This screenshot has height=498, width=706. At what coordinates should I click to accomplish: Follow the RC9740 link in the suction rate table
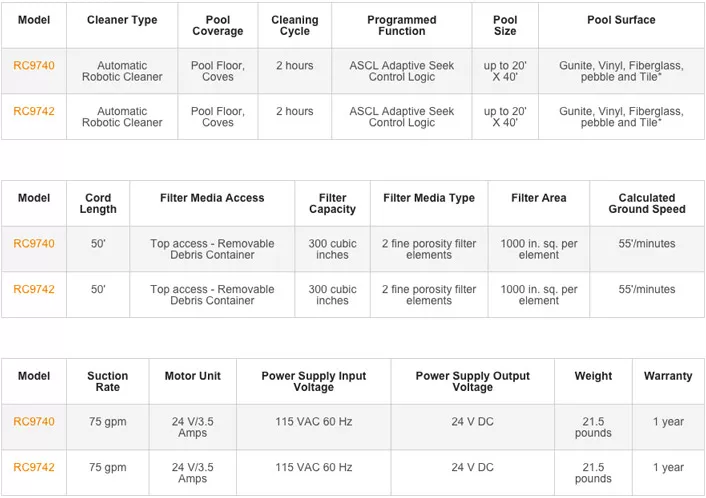click(x=34, y=421)
